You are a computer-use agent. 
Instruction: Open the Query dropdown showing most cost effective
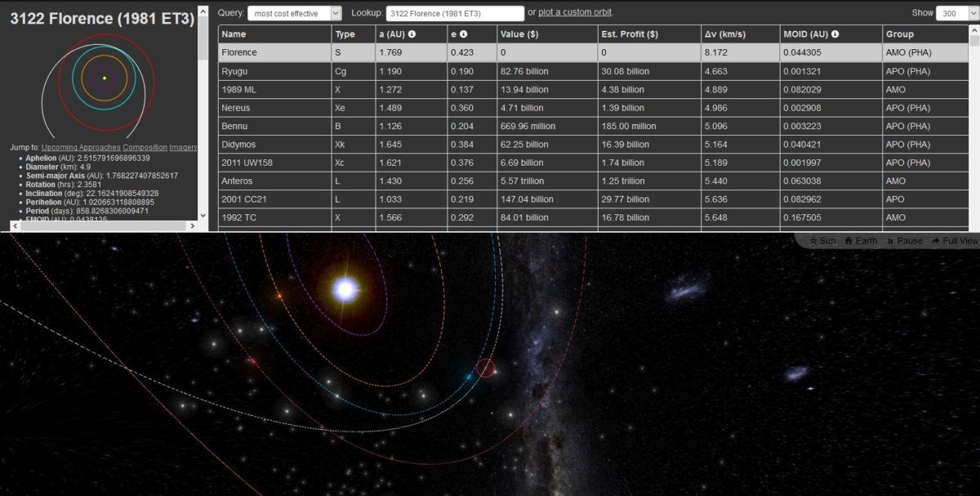click(x=295, y=13)
